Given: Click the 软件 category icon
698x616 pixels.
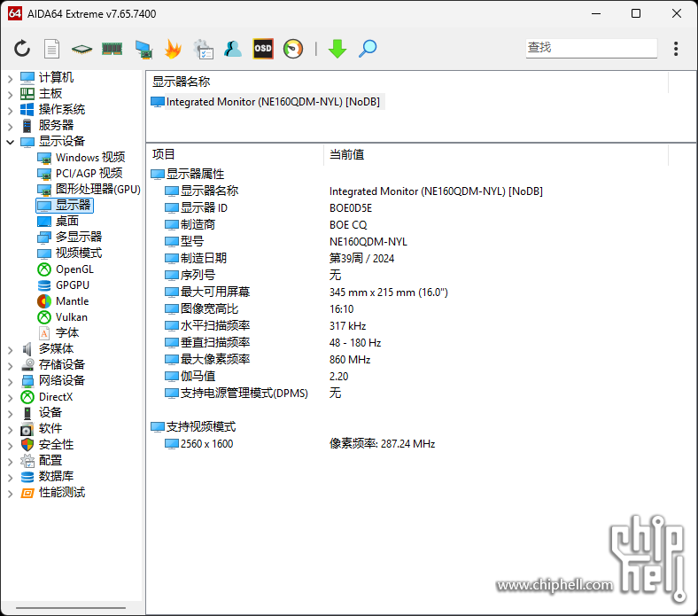Looking at the screenshot, I should [x=27, y=429].
